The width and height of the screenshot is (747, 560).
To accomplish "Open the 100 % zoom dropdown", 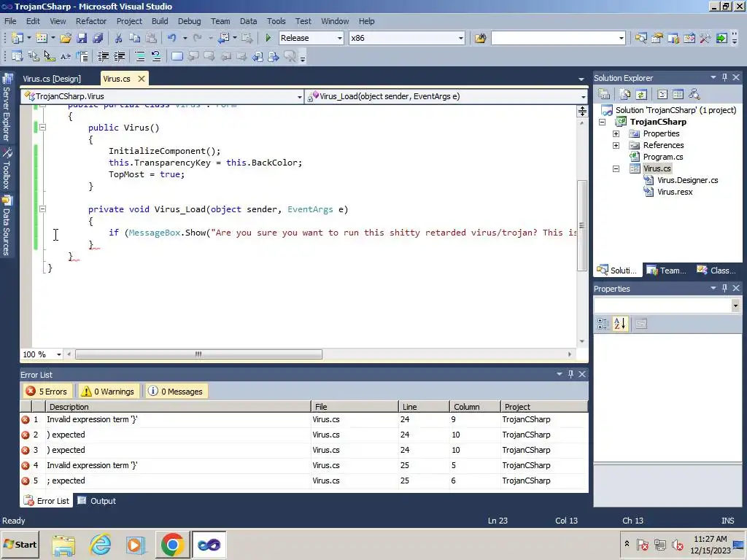I will click(59, 354).
